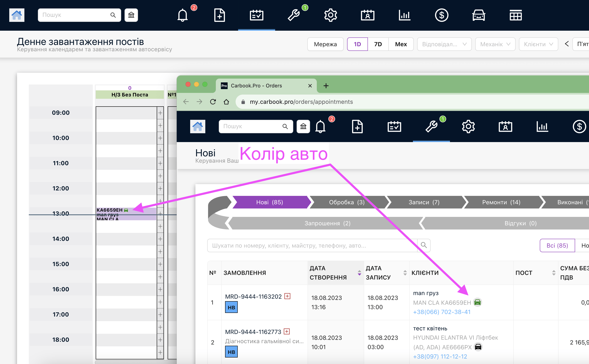This screenshot has width=589, height=364.
Task: Click add order icon in Orders window
Action: coord(357,126)
